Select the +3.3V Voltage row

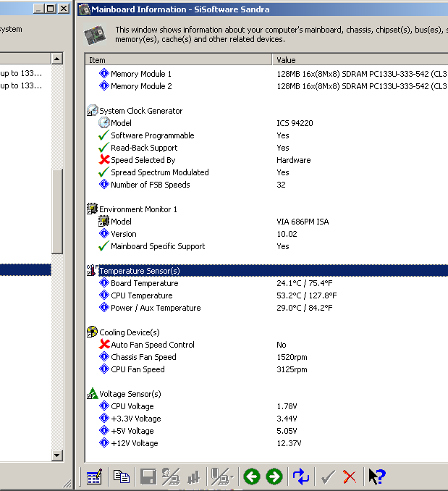(x=266, y=419)
